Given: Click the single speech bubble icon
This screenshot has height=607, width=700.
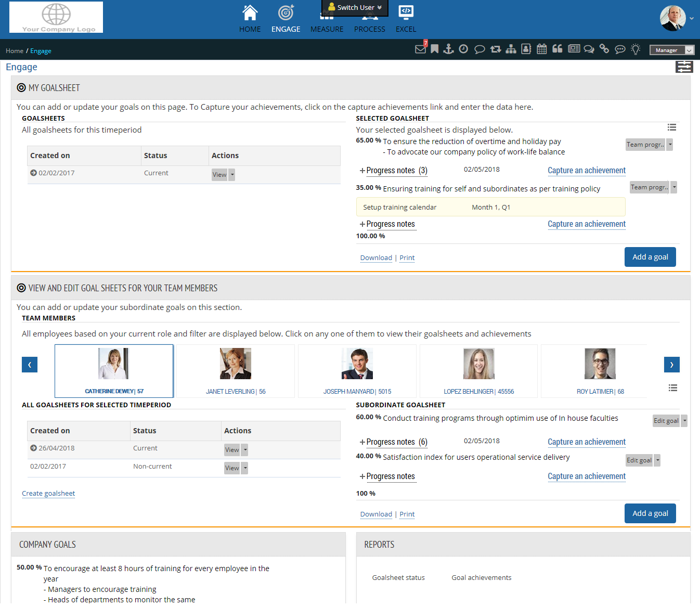Looking at the screenshot, I should [x=479, y=49].
